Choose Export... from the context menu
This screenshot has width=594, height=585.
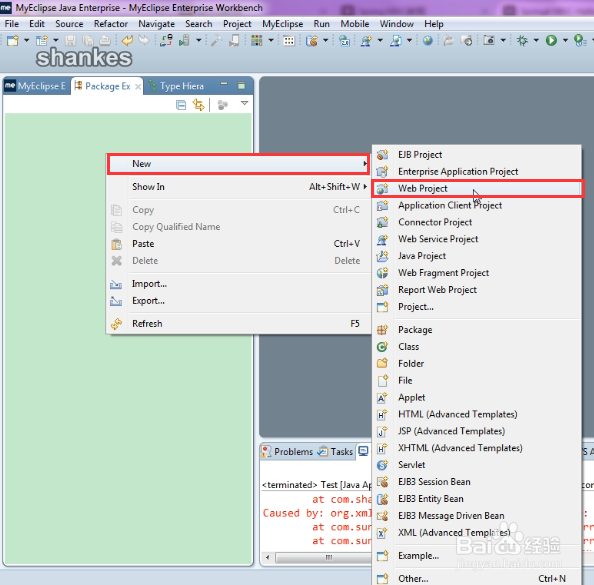[238, 301]
